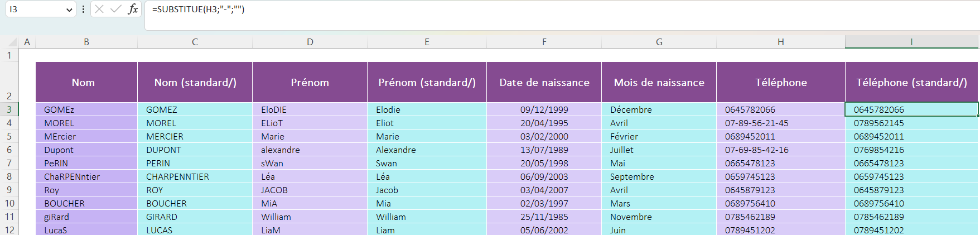This screenshot has height=235, width=980.
Task: Select row 3 header
Action: tap(9, 109)
